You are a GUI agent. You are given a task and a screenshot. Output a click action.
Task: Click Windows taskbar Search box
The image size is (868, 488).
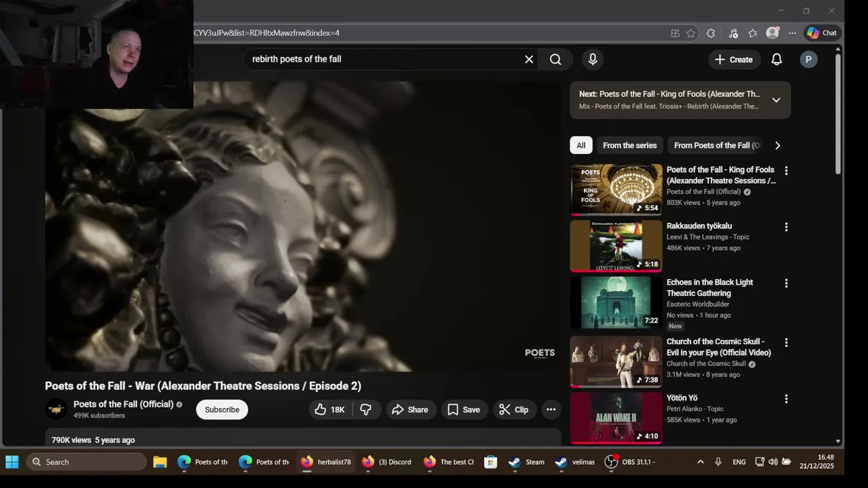pos(86,462)
